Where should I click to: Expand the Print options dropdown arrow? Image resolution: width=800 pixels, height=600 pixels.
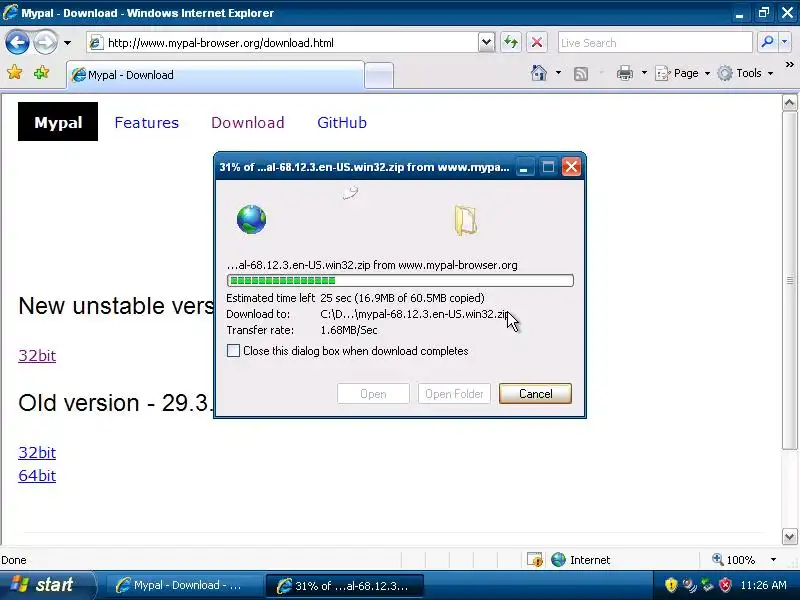click(644, 73)
